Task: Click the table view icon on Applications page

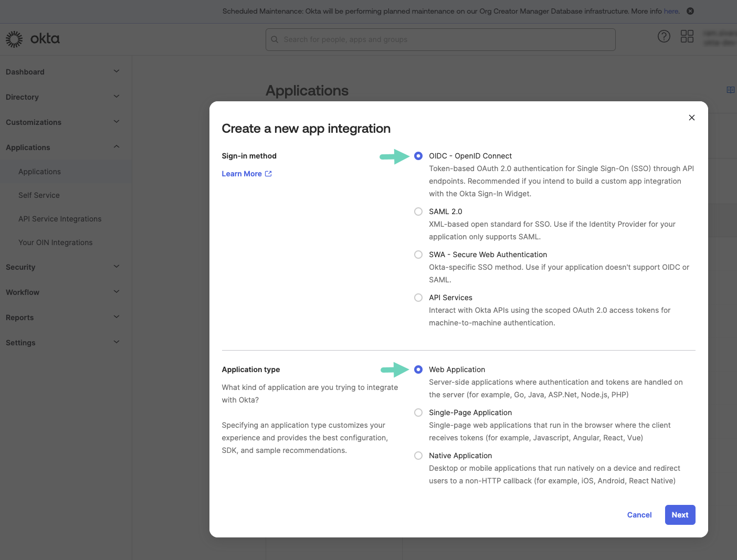Action: tap(730, 90)
